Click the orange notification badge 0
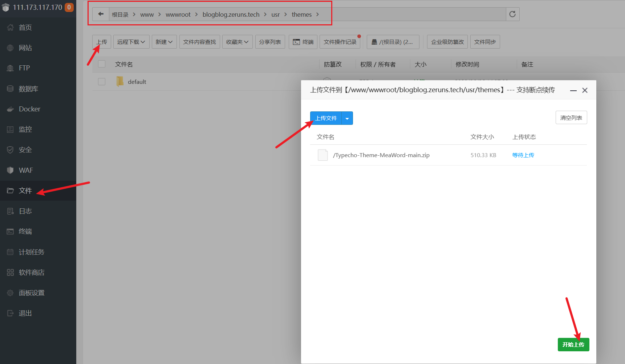This screenshot has width=625, height=364. (x=69, y=7)
